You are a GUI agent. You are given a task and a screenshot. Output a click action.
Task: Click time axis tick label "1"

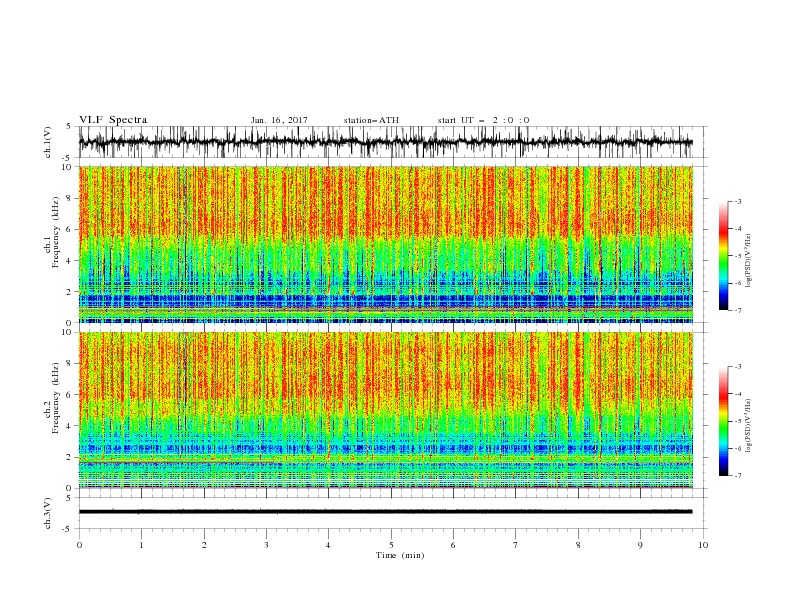point(141,545)
